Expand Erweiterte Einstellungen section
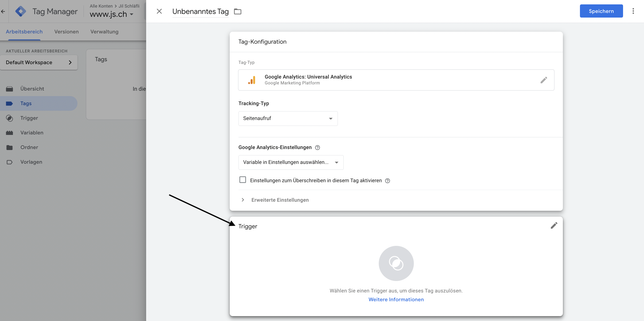The height and width of the screenshot is (321, 644). pyautogui.click(x=275, y=200)
